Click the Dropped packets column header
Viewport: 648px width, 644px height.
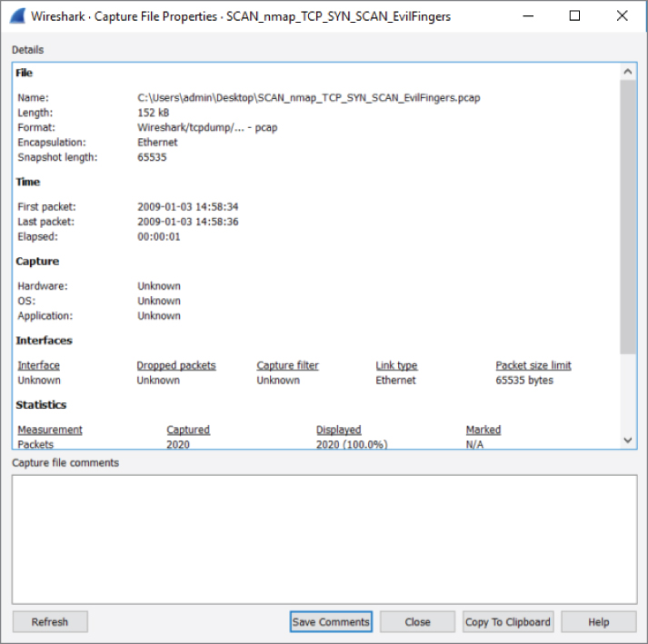tap(176, 365)
